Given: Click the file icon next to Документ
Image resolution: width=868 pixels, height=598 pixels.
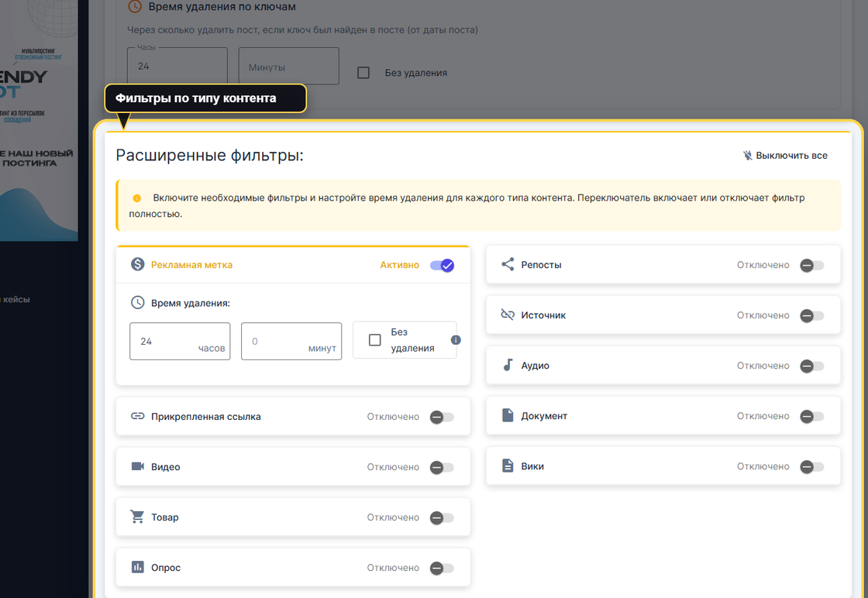Looking at the screenshot, I should tap(508, 416).
